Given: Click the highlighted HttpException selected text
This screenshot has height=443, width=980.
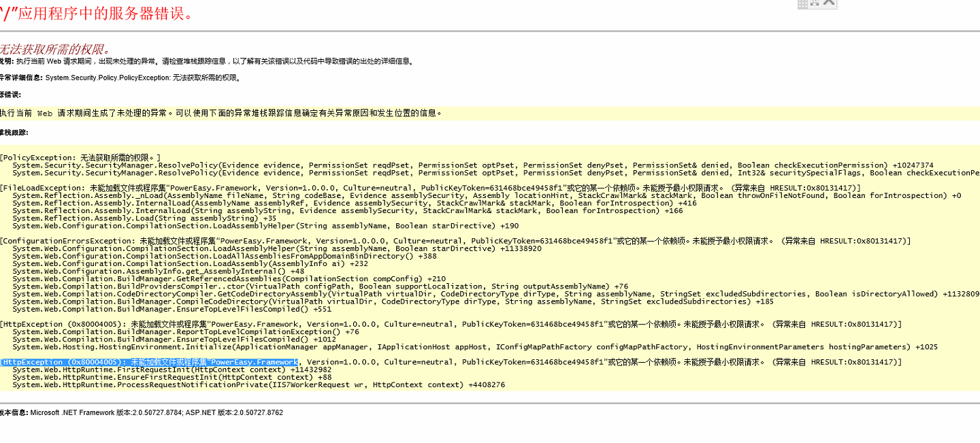Looking at the screenshot, I should (x=149, y=362).
